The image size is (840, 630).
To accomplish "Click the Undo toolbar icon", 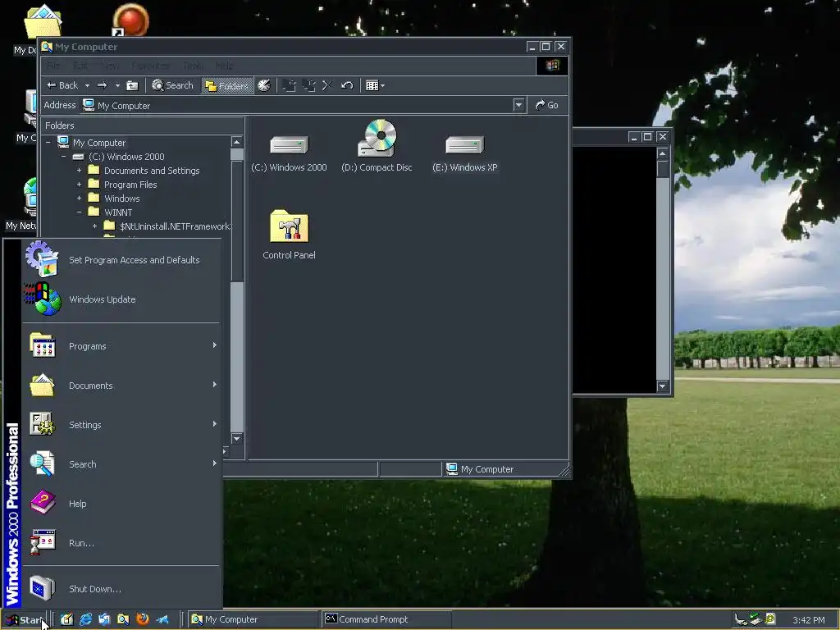I will point(347,85).
